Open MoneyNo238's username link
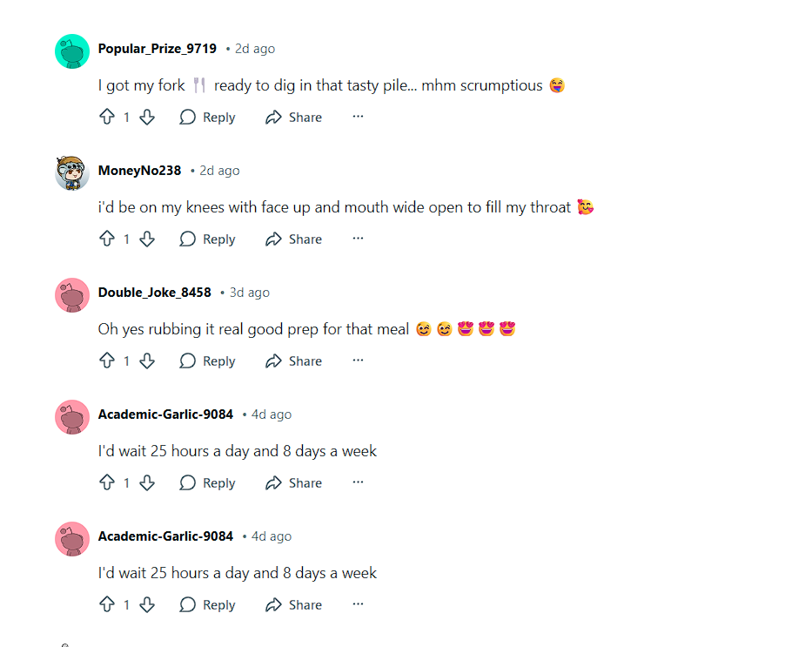 (x=139, y=171)
